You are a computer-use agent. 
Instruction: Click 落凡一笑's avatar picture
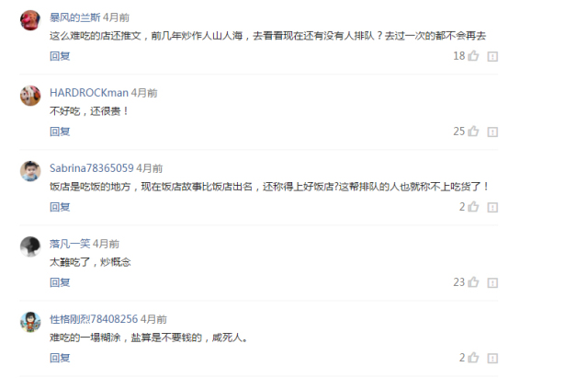(30, 246)
